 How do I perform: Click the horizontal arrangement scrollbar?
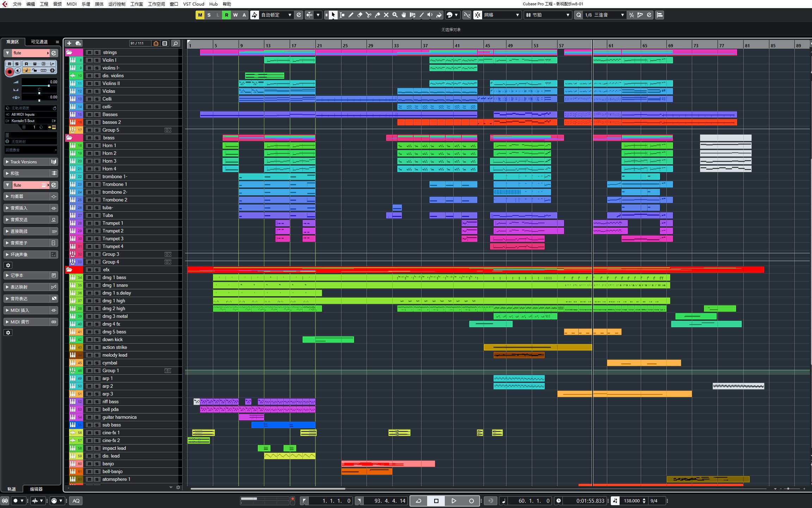[x=268, y=489]
